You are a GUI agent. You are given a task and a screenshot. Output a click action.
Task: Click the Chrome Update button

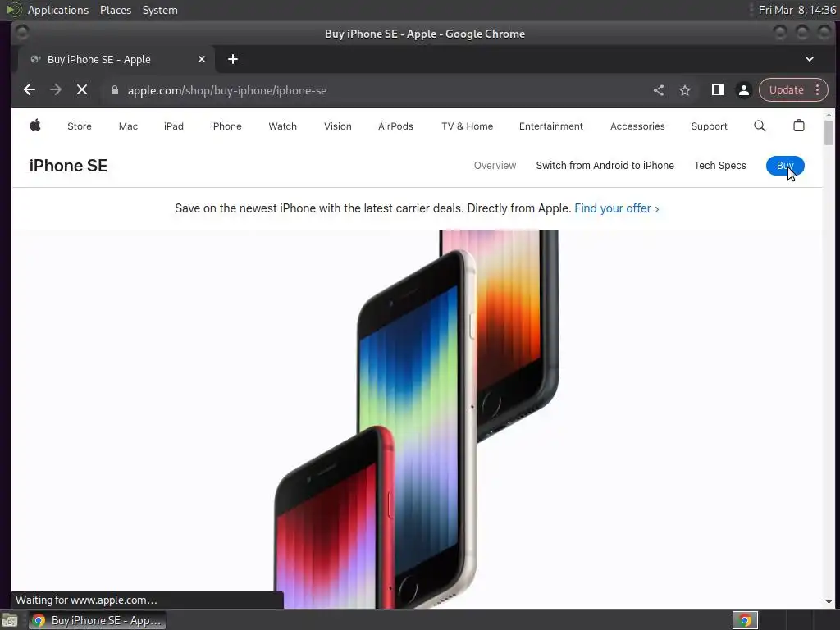pyautogui.click(x=786, y=90)
